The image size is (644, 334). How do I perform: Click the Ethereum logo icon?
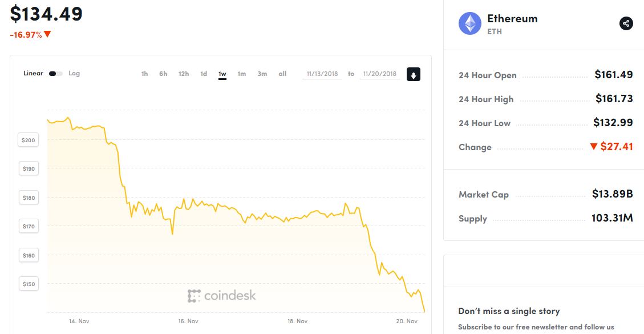coord(470,23)
